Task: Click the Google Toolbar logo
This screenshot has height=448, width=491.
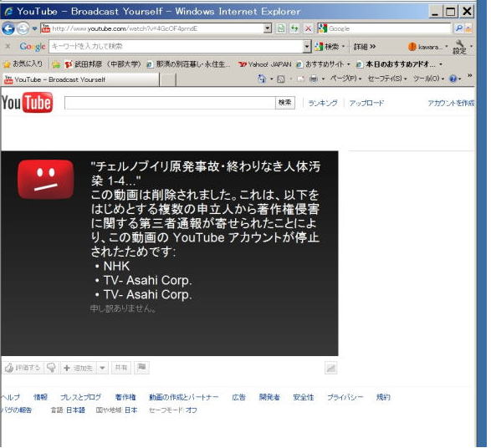Action: 33,47
